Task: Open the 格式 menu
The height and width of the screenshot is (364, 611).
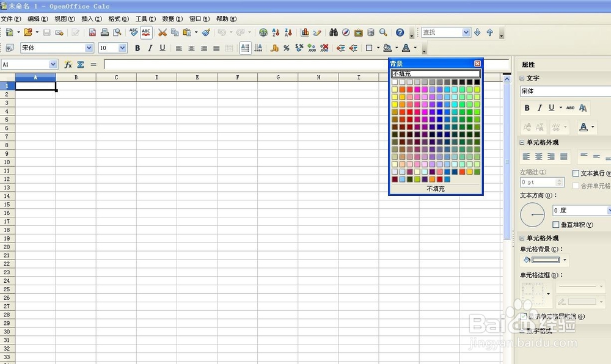Action: pos(119,19)
